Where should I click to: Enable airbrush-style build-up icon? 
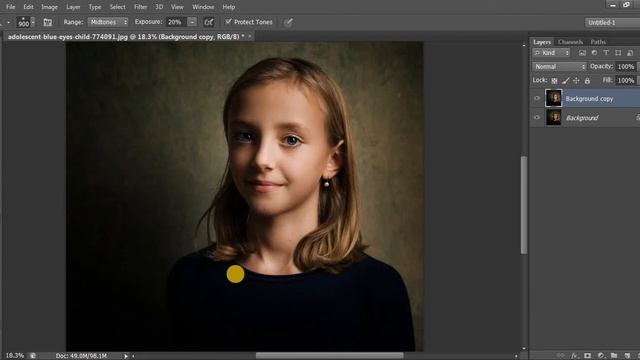tap(209, 22)
